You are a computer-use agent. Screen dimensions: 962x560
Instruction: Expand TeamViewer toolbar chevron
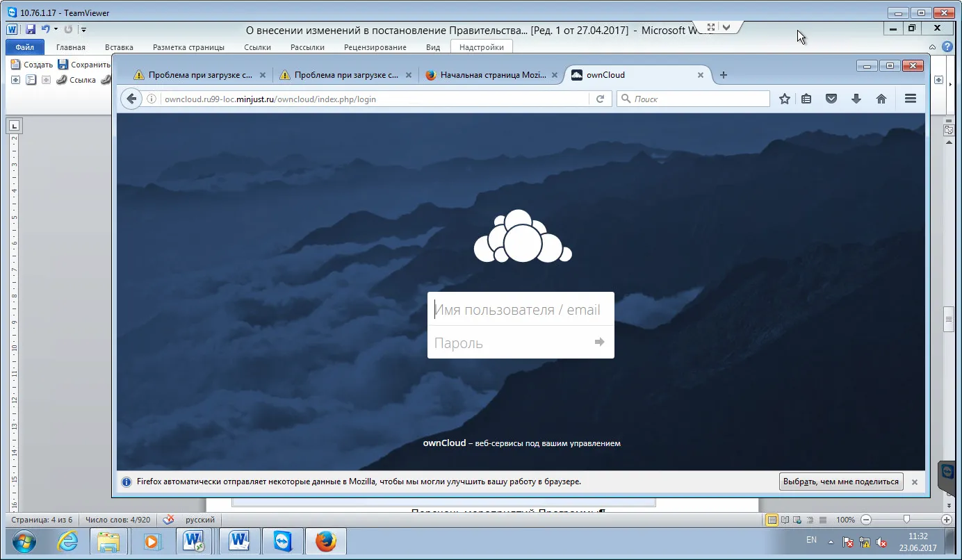point(726,27)
